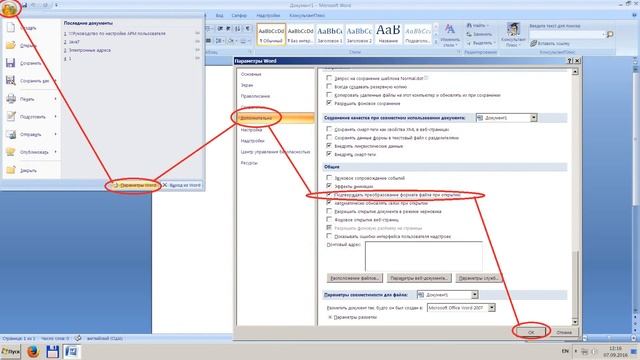
Task: Click the Prepare icon in Office menu
Action: point(11,116)
